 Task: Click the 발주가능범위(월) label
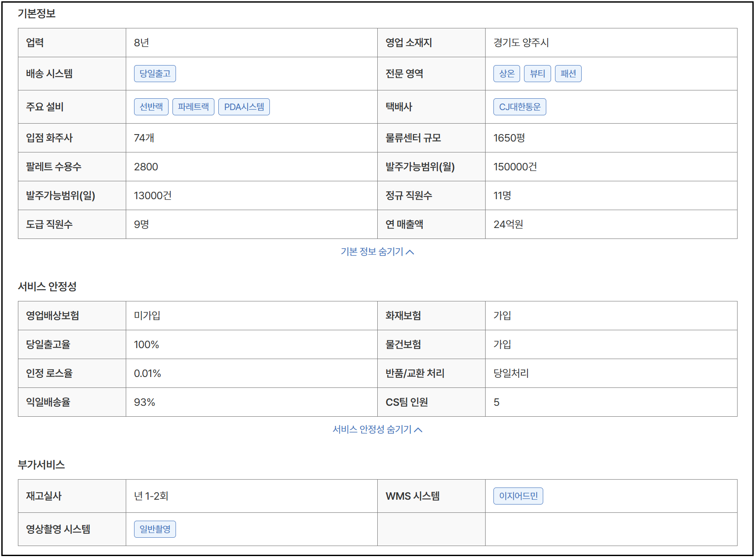[420, 166]
